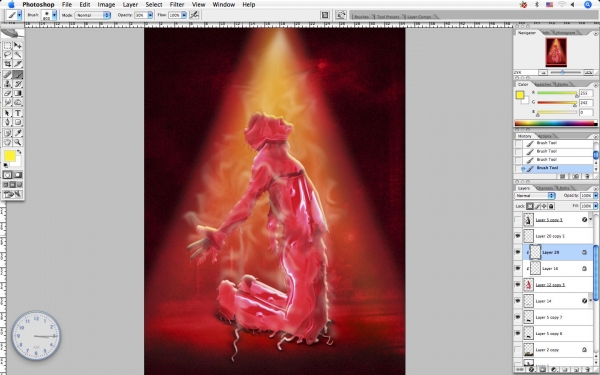This screenshot has height=375, width=600.
Task: Click the R value input field
Action: coord(585,93)
